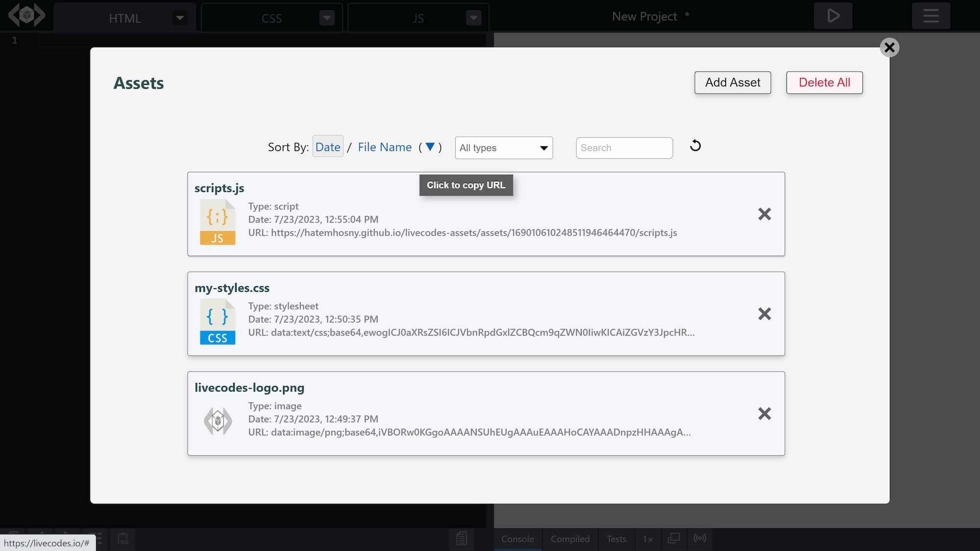The height and width of the screenshot is (551, 980).
Task: Sort assets by File Name
Action: [x=384, y=146]
